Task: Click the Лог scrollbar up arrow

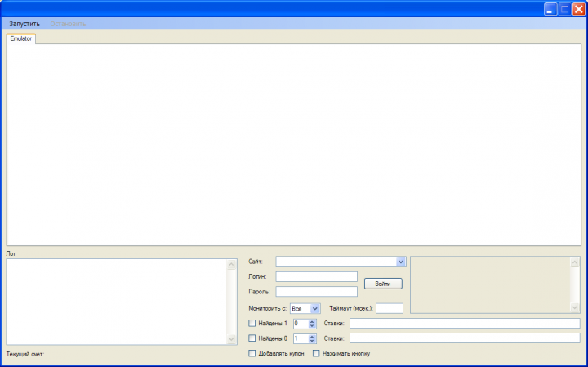Action: 231,264
